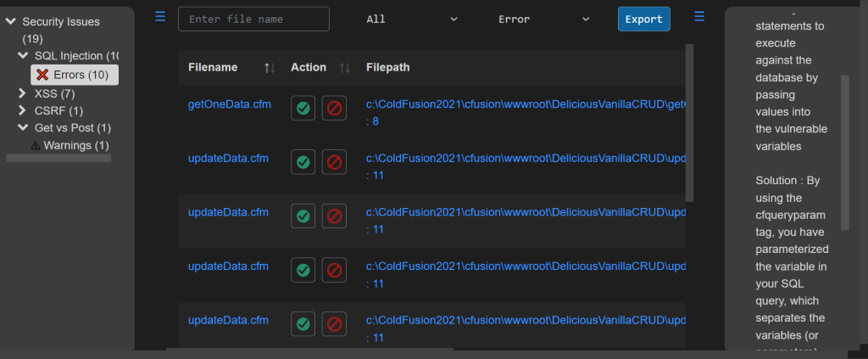Collapse the Security Issues tree node
Viewport: 868px width, 359px height.
pyautogui.click(x=11, y=21)
